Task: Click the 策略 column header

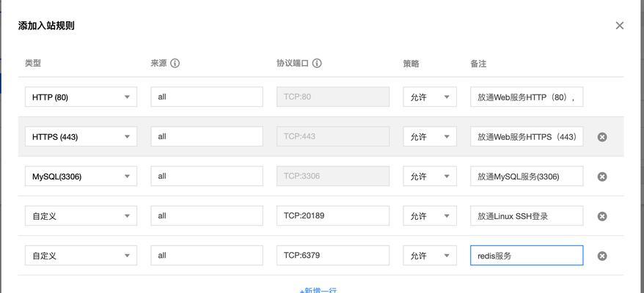Action: pyautogui.click(x=411, y=64)
